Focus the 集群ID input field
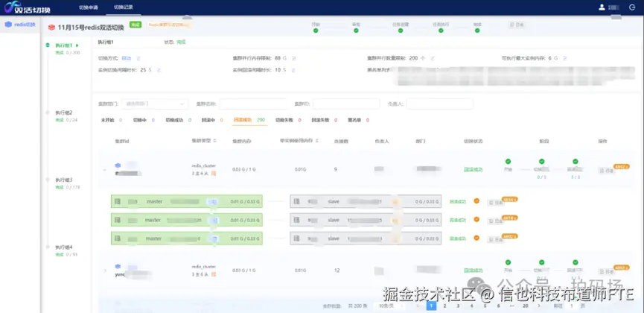This screenshot has height=313, width=644. click(x=345, y=104)
